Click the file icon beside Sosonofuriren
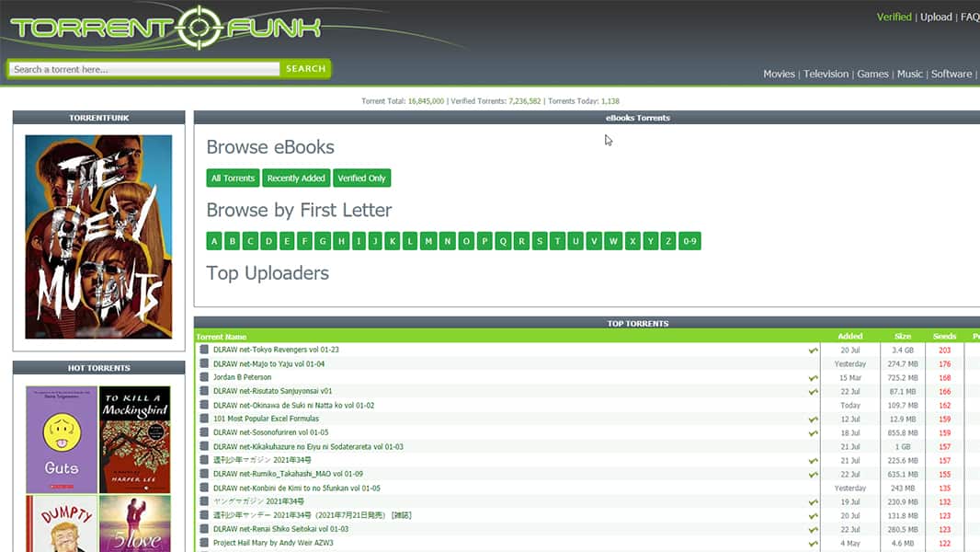Screen dimensions: 980x552 point(204,432)
